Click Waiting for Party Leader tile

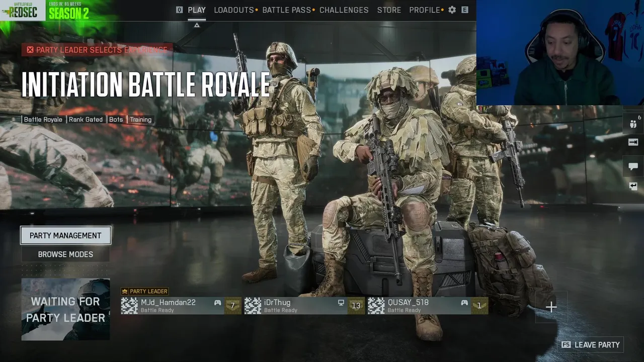pyautogui.click(x=65, y=309)
